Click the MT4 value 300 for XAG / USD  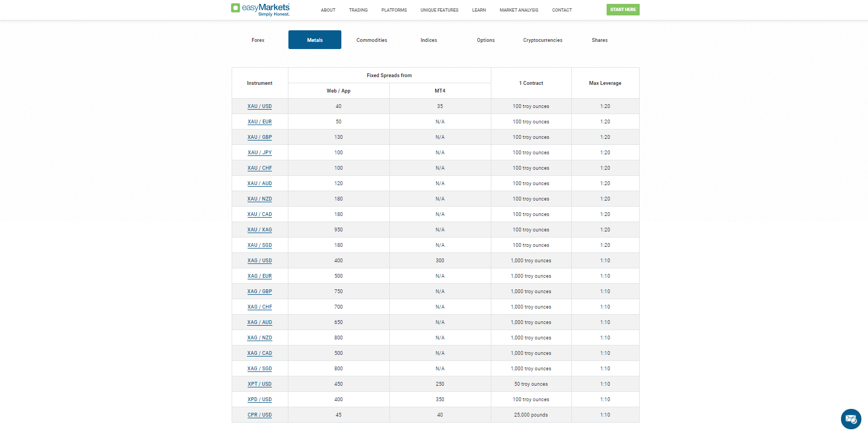point(440,261)
